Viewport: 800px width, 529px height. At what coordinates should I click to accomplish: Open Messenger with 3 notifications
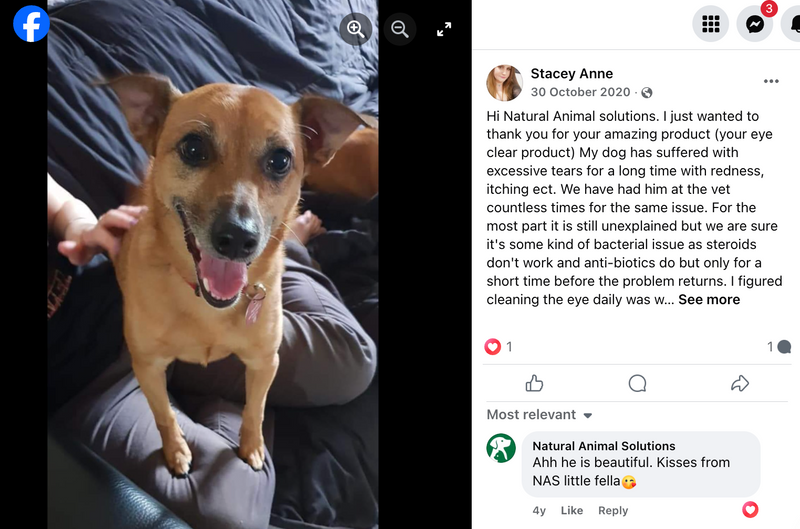pyautogui.click(x=755, y=24)
